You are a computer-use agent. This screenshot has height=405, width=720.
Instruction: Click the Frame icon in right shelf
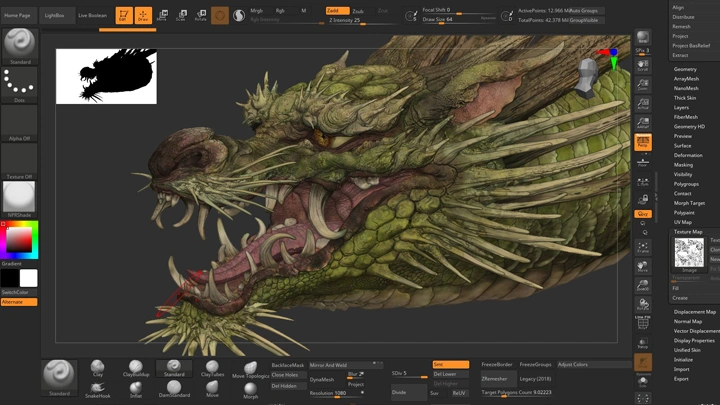point(643,248)
